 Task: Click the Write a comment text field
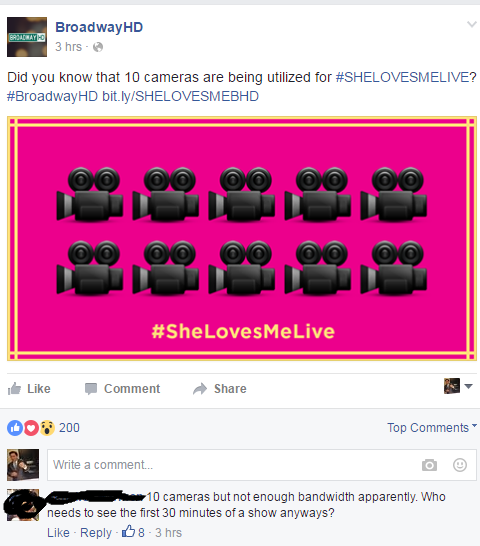coord(262,465)
